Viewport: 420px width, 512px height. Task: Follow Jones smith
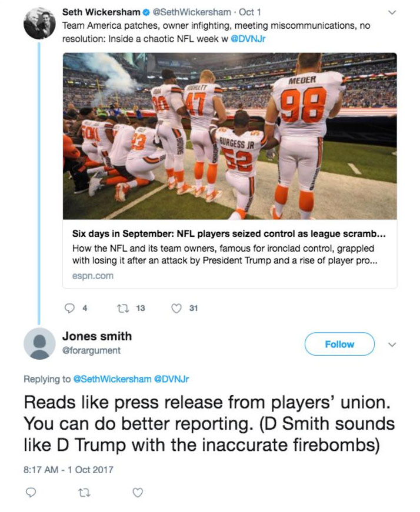(x=339, y=344)
